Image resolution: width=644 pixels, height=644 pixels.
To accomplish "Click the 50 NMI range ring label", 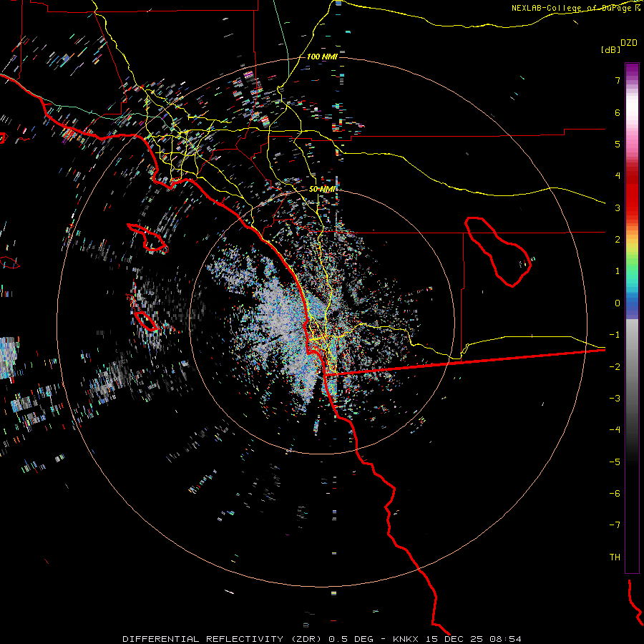I will click(322, 189).
